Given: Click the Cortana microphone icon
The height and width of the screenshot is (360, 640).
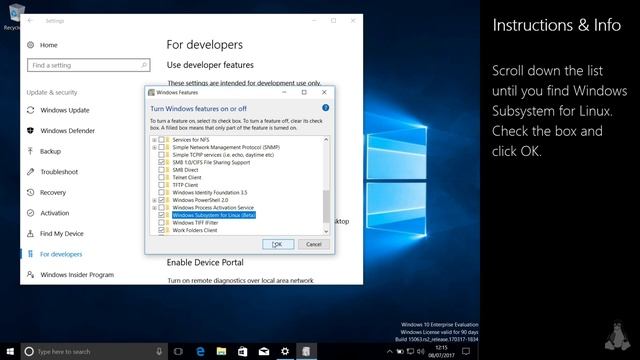Looking at the screenshot, I should coord(159,351).
